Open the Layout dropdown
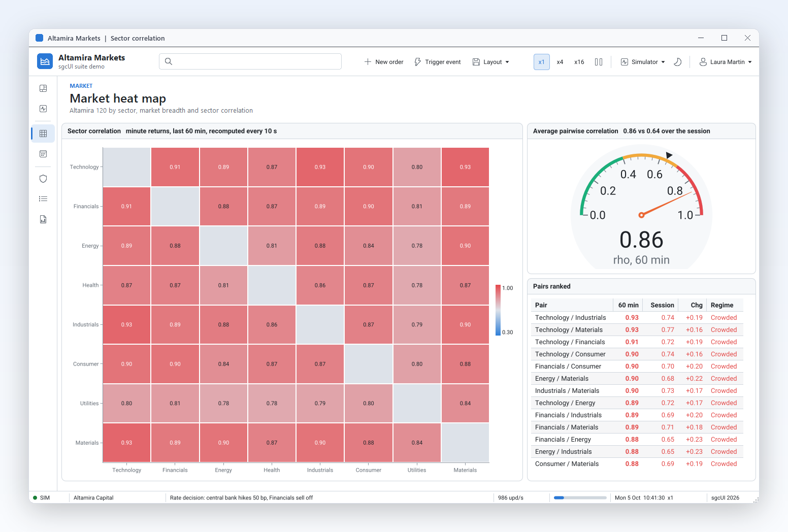The image size is (788, 532). (490, 62)
